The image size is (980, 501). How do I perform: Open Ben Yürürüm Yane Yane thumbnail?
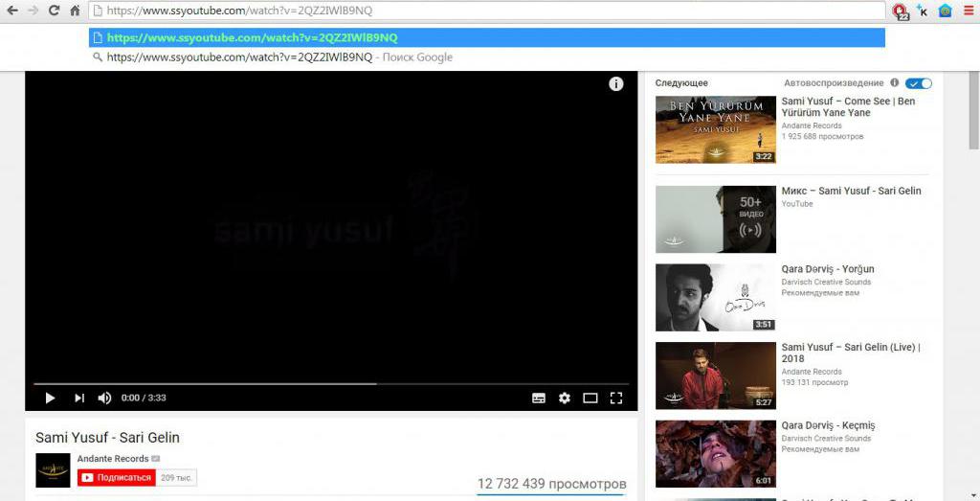716,129
